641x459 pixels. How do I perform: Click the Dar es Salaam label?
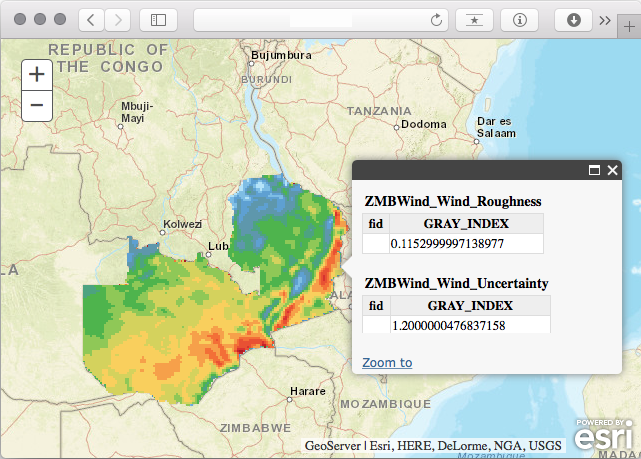tap(496, 127)
